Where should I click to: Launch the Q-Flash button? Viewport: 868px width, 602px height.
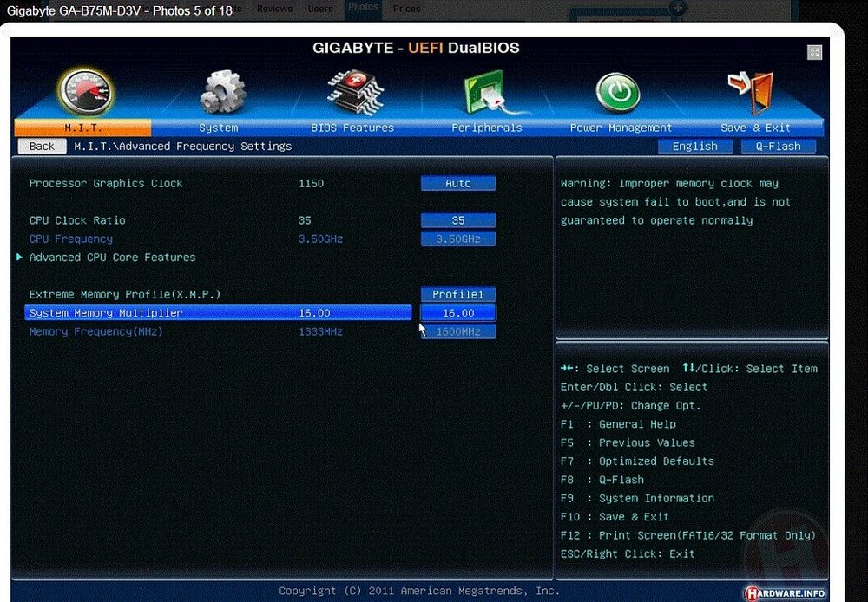click(779, 146)
